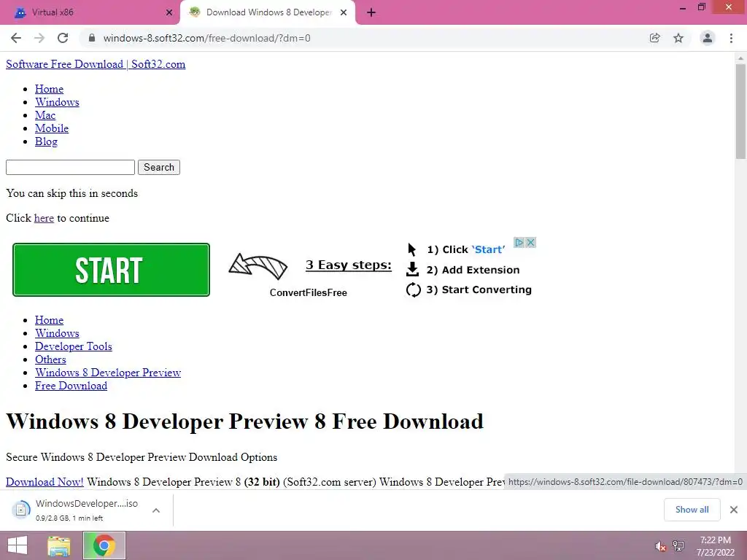Open the Free Download breadcrumb link

tap(71, 386)
